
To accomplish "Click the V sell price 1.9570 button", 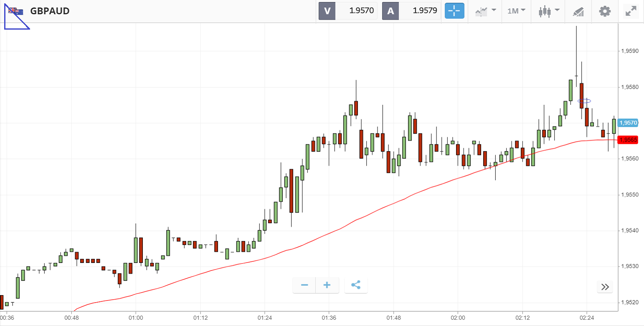I will 348,11.
